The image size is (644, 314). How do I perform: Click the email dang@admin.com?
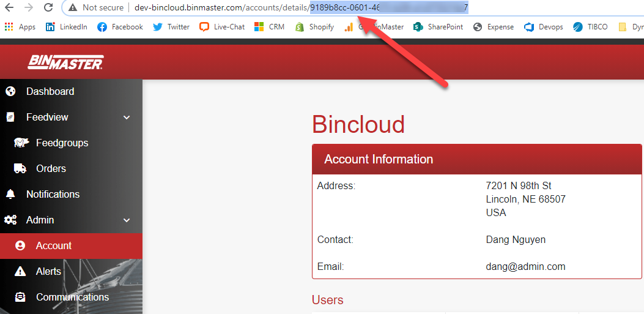coord(525,266)
